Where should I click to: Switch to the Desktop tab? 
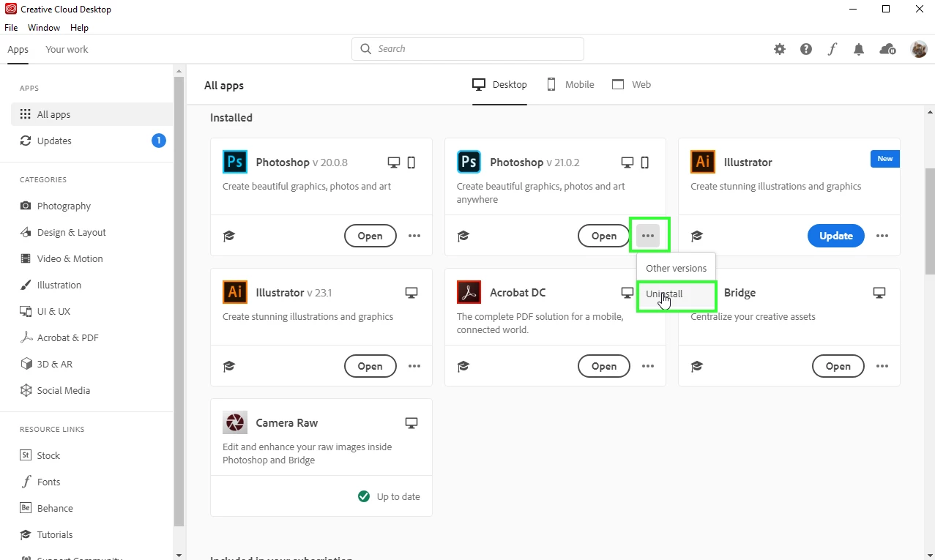499,84
